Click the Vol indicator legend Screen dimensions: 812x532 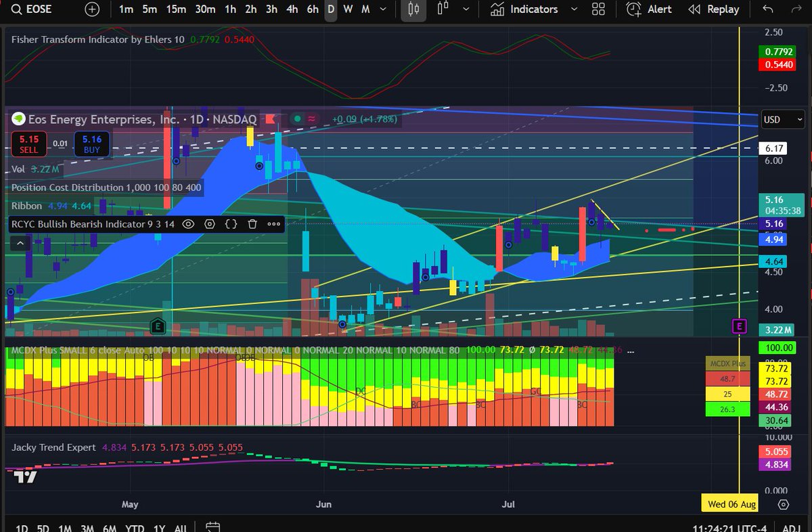35,169
